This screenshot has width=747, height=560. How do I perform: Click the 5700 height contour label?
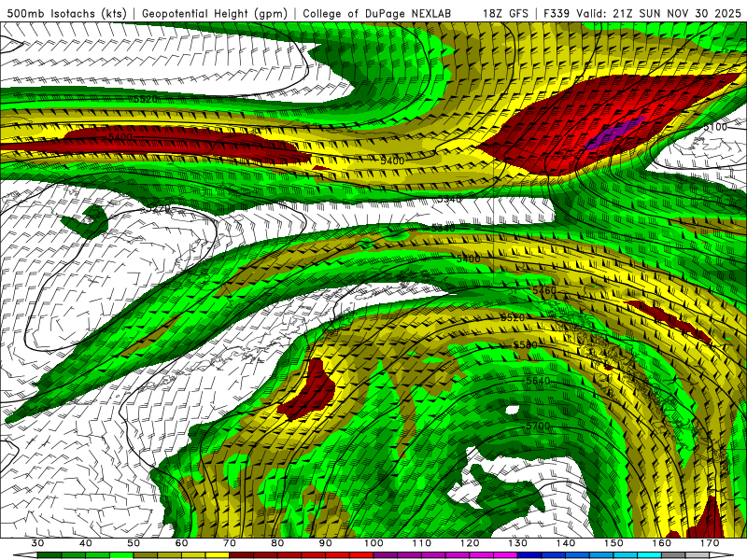coord(538,426)
